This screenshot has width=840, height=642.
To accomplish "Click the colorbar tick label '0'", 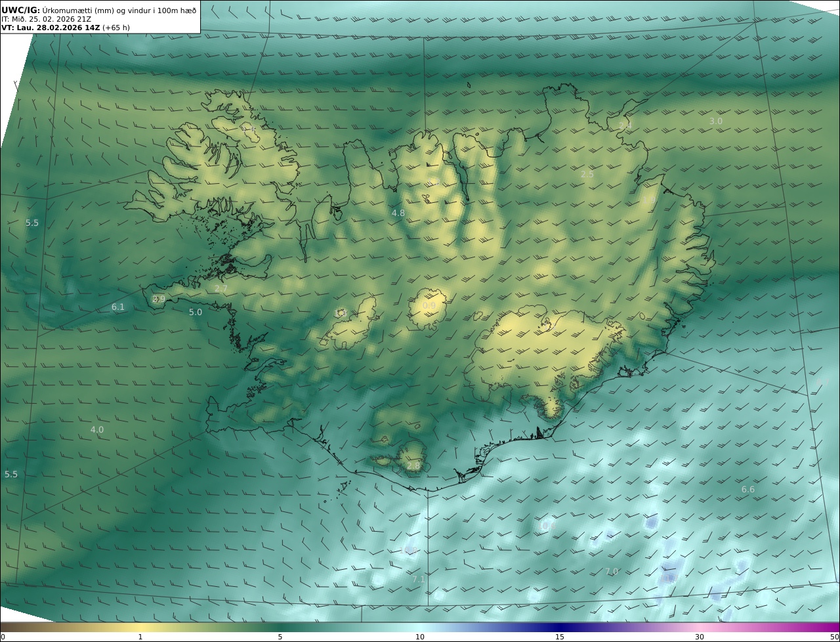I will [3, 637].
